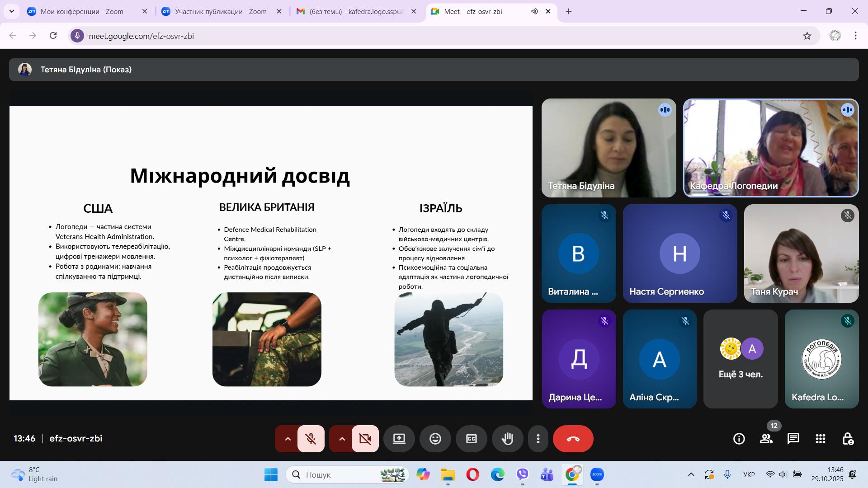Open more options three-dot menu
The height and width of the screenshot is (488, 868).
pyautogui.click(x=538, y=439)
